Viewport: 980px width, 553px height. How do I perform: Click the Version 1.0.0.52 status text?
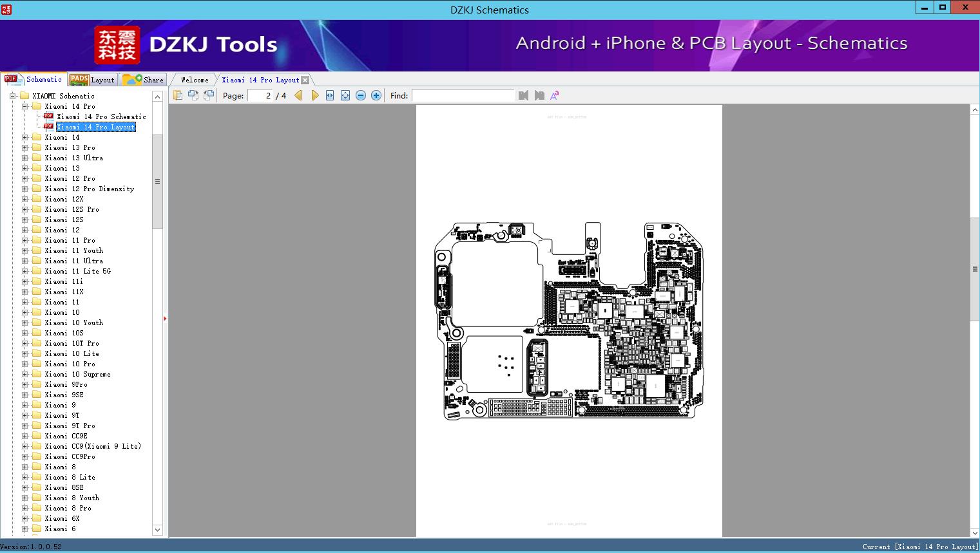click(x=31, y=547)
